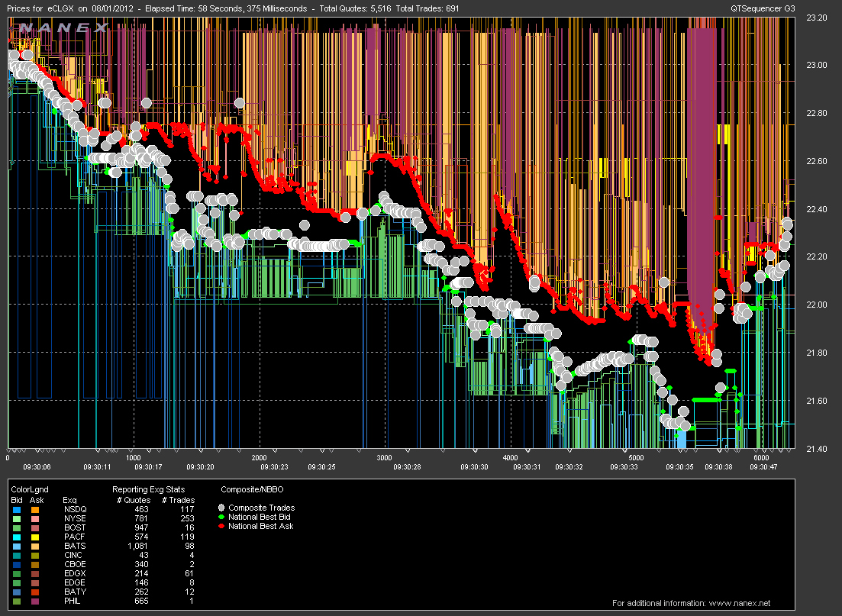Click the EDGX exchange label
The width and height of the screenshot is (842, 616).
(x=75, y=573)
